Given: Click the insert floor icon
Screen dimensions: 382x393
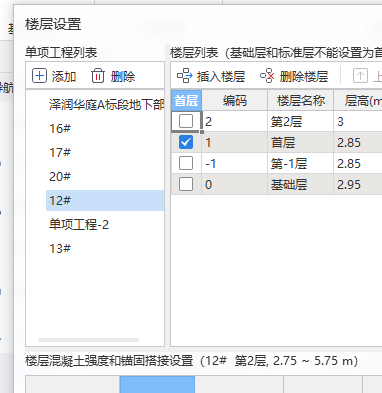Looking at the screenshot, I should tap(184, 76).
